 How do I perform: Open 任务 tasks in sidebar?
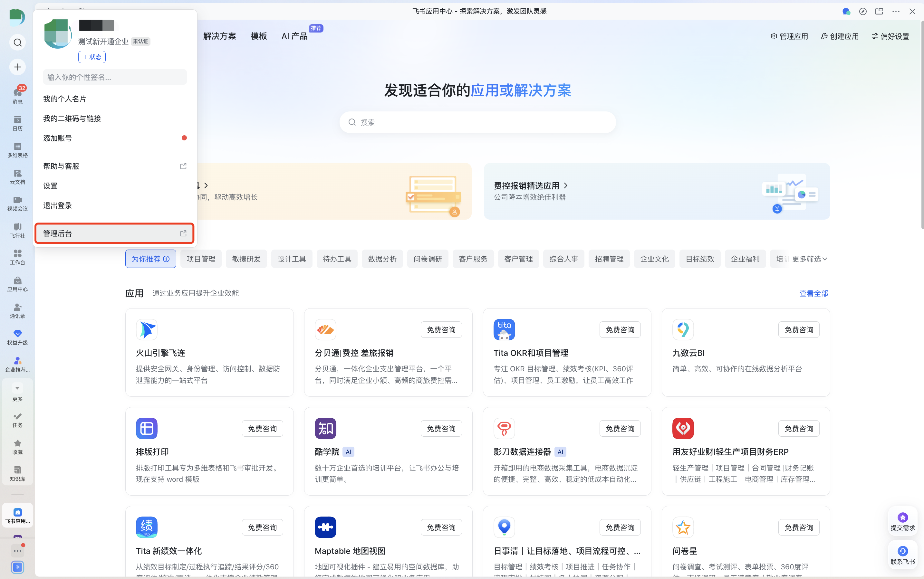[18, 420]
